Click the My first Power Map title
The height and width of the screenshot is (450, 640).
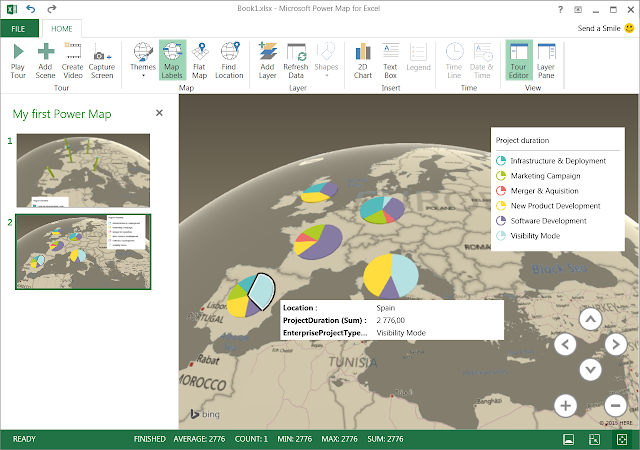tap(62, 114)
